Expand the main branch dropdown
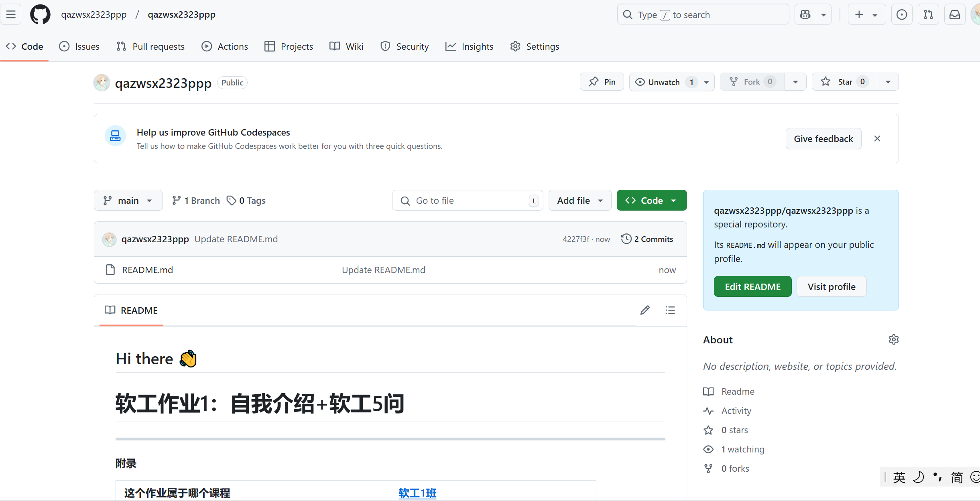This screenshot has height=501, width=980. 128,200
